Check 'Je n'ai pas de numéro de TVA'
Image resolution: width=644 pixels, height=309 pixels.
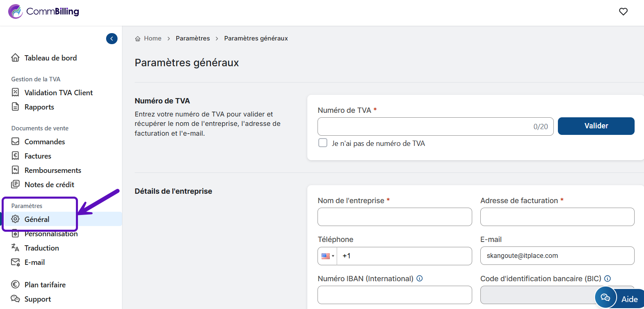[x=323, y=143]
